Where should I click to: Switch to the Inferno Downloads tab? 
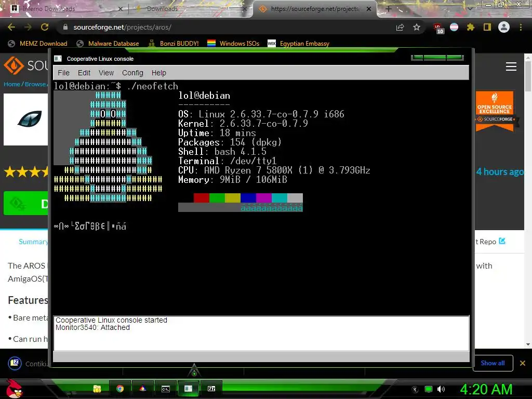click(64, 9)
